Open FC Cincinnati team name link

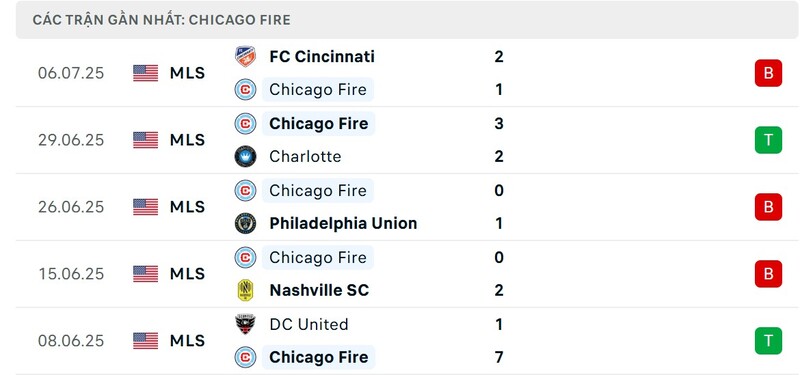pos(322,57)
